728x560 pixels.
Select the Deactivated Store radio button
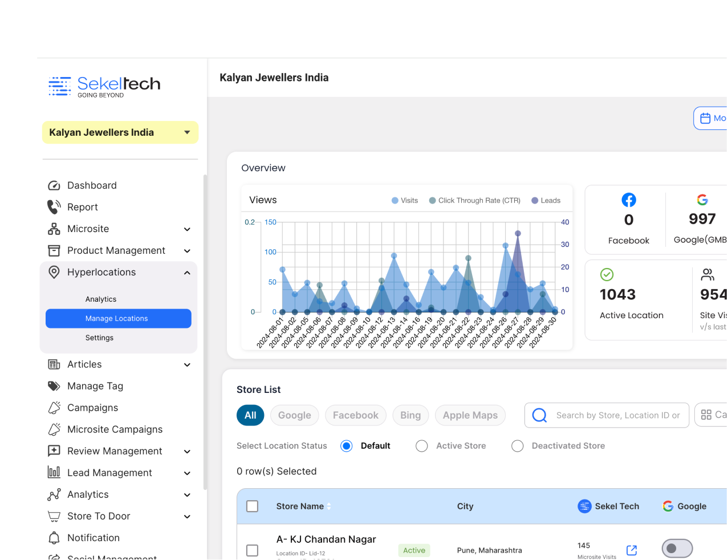point(518,446)
